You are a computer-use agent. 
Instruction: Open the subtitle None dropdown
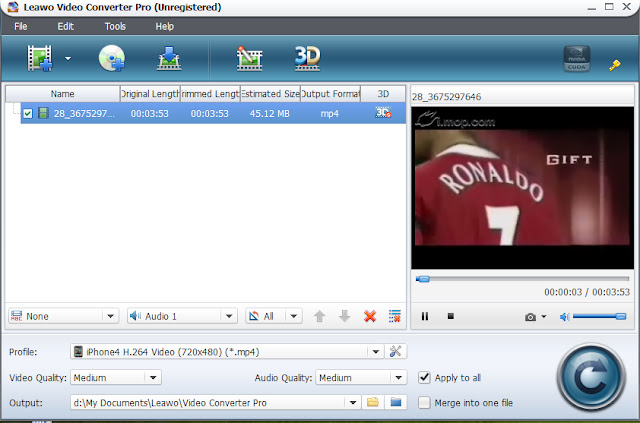64,316
